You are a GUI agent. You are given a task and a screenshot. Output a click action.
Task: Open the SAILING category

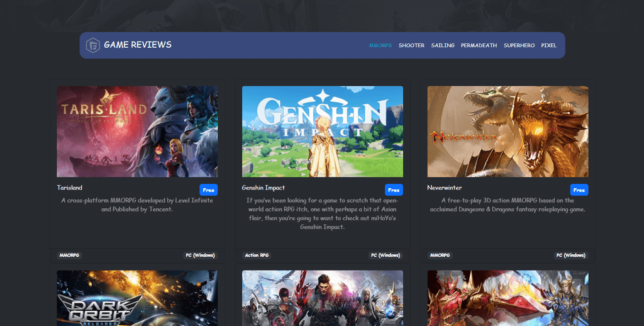pos(443,45)
